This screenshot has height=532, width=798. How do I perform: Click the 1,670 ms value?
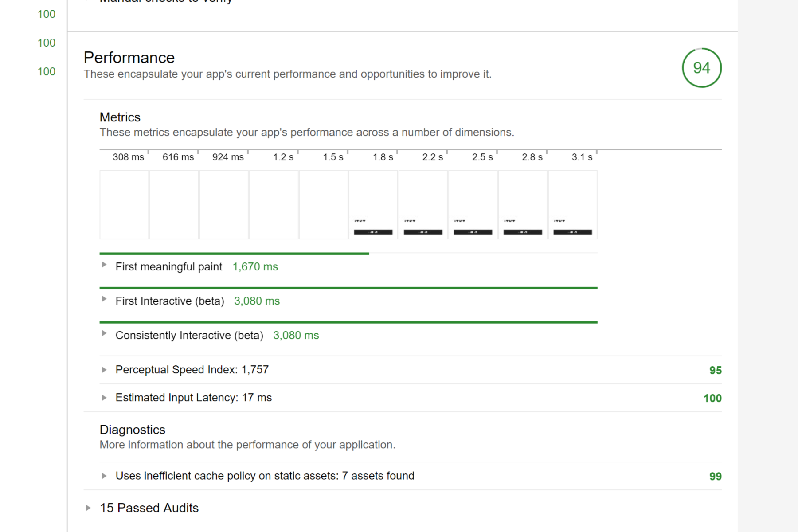(x=255, y=267)
